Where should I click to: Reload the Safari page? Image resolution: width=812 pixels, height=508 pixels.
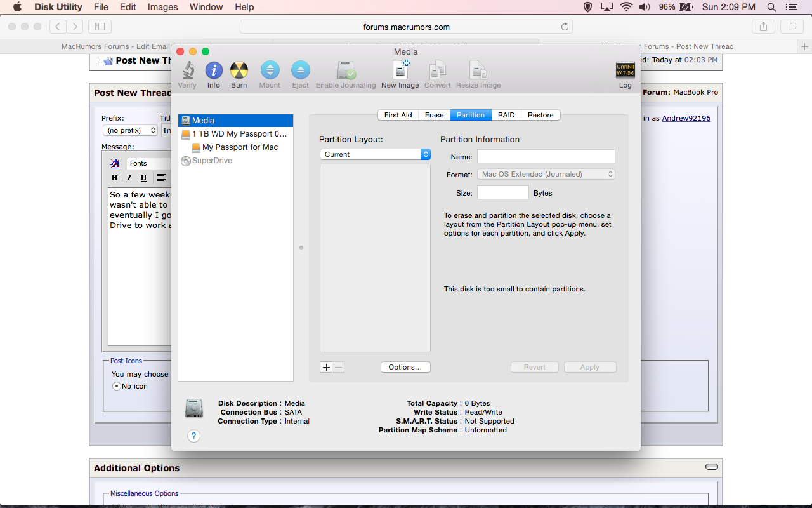(x=565, y=27)
